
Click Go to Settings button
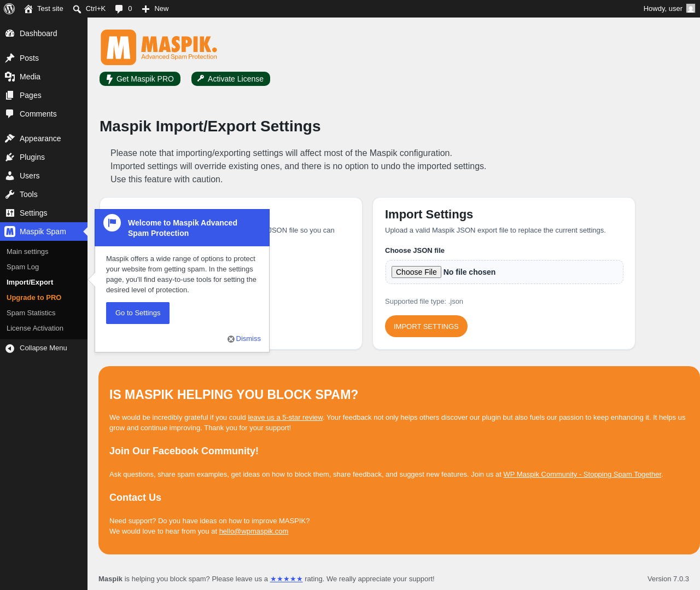138,313
